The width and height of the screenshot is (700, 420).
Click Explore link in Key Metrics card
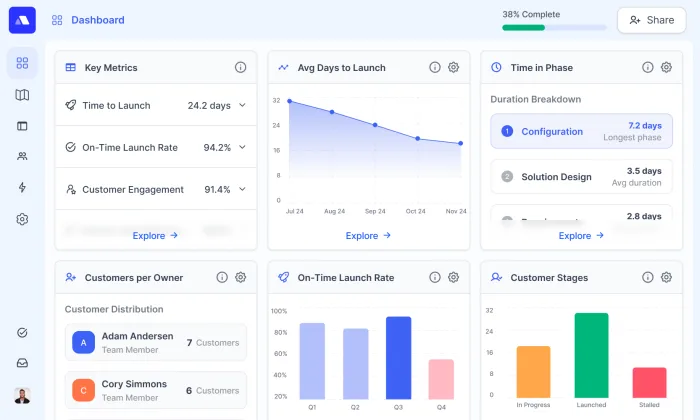[155, 236]
